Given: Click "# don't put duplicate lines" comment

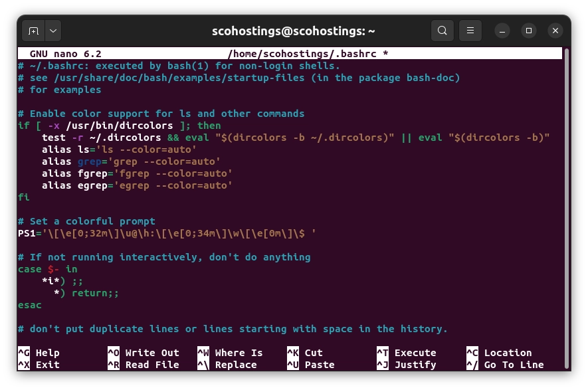Looking at the screenshot, I should [233, 329].
